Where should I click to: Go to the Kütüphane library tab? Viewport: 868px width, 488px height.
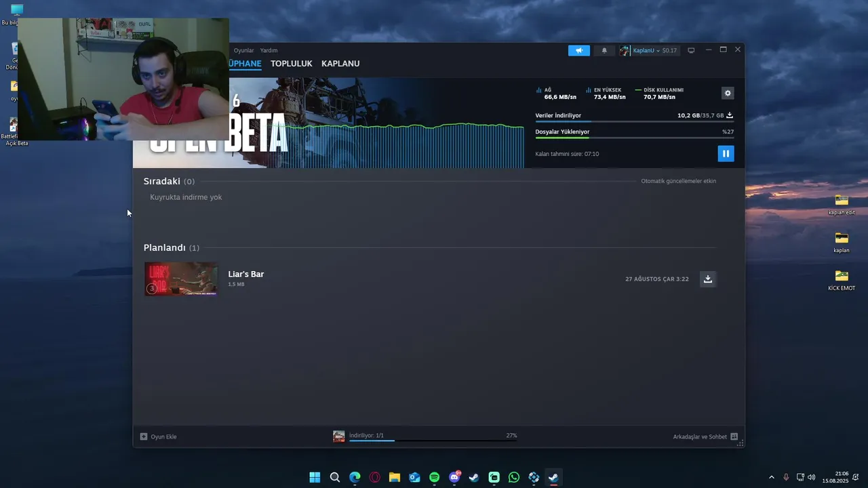[x=245, y=64]
